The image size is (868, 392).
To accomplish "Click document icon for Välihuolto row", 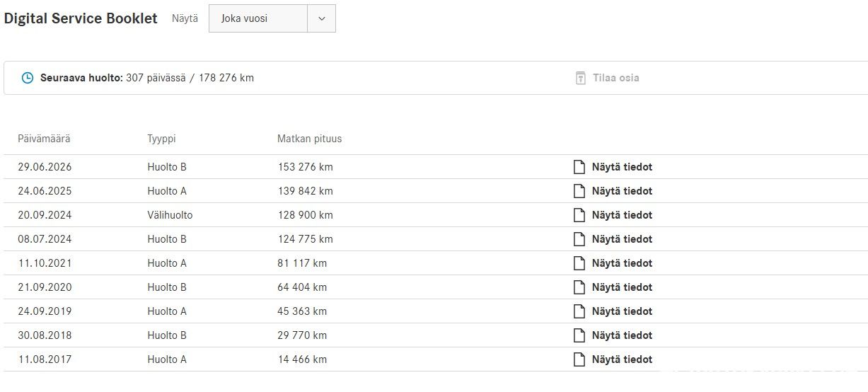I will (579, 215).
